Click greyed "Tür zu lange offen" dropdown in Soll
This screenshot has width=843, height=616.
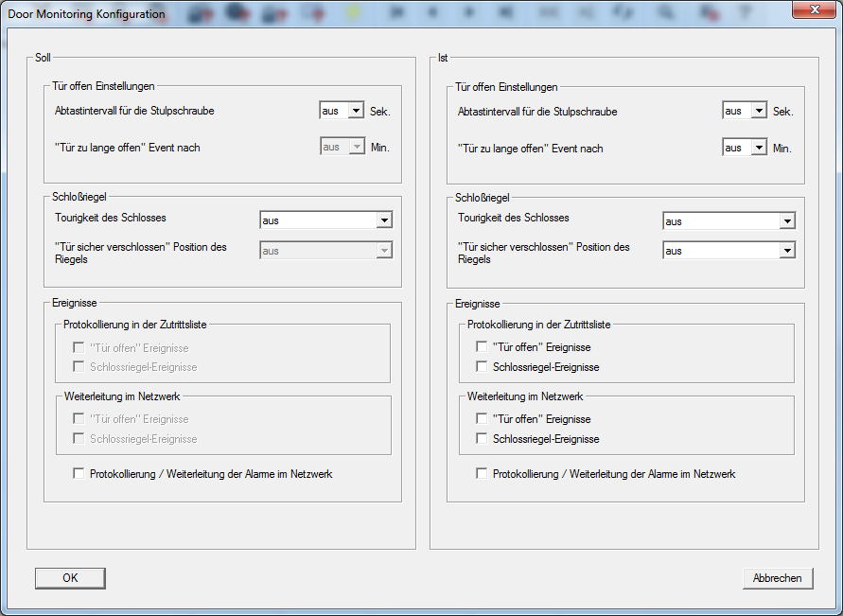[x=342, y=148]
